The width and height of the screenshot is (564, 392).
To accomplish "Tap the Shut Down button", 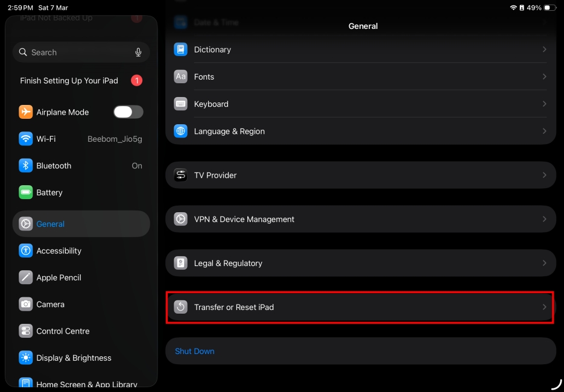I will coord(194,350).
